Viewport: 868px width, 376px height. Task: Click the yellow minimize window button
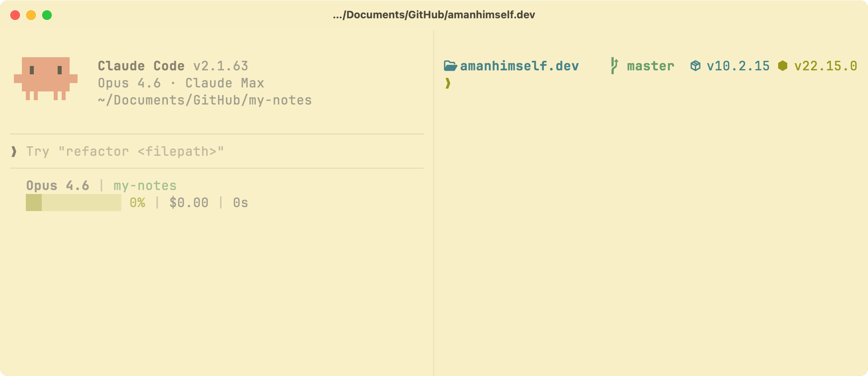[31, 15]
